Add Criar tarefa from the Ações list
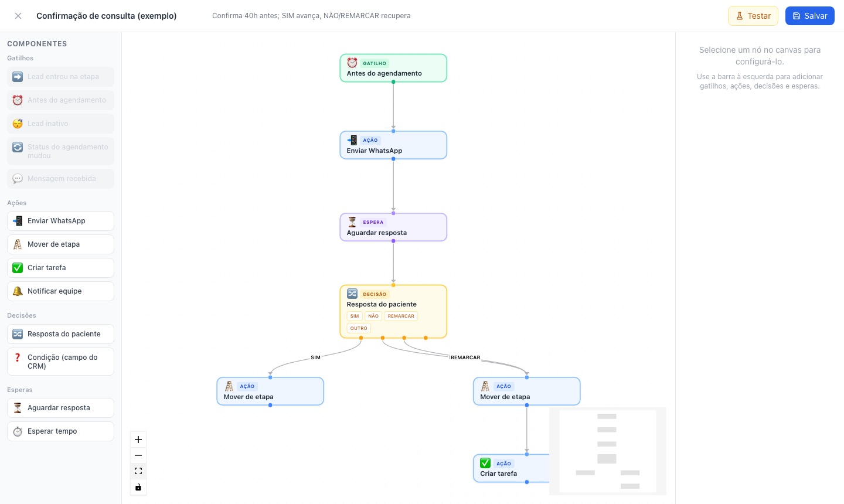Image resolution: width=844 pixels, height=504 pixels. [60, 268]
